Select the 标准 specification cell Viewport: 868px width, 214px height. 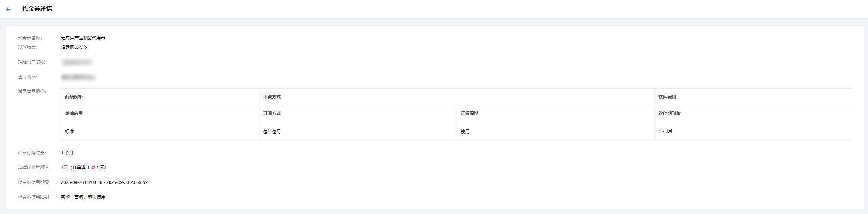(x=69, y=132)
